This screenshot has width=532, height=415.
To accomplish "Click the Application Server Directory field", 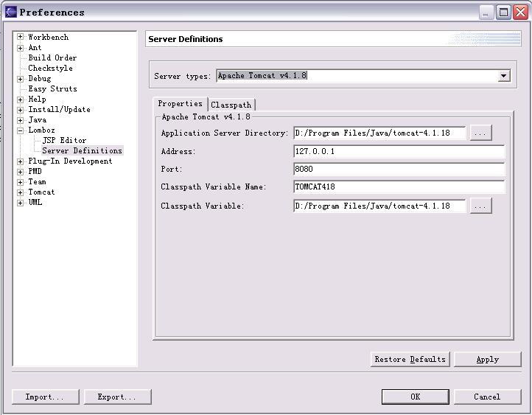I will pos(379,133).
